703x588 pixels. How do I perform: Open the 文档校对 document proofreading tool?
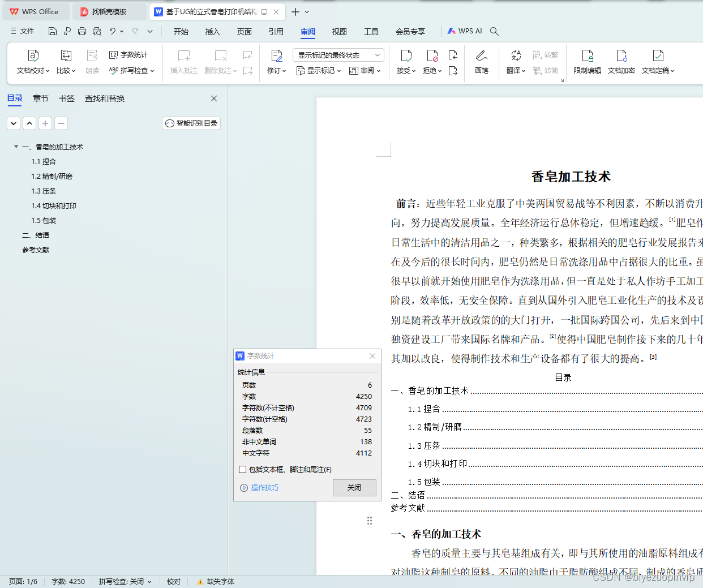coord(33,62)
